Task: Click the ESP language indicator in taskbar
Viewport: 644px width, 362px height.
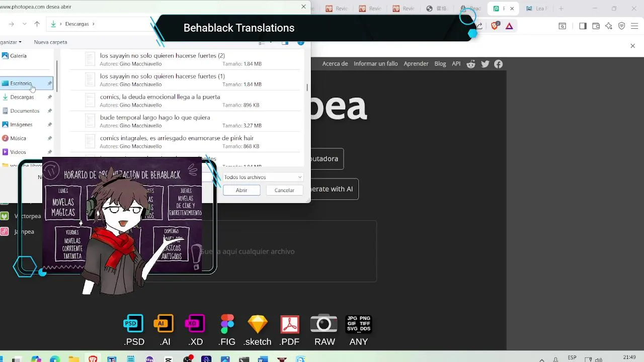Action: 572,358
